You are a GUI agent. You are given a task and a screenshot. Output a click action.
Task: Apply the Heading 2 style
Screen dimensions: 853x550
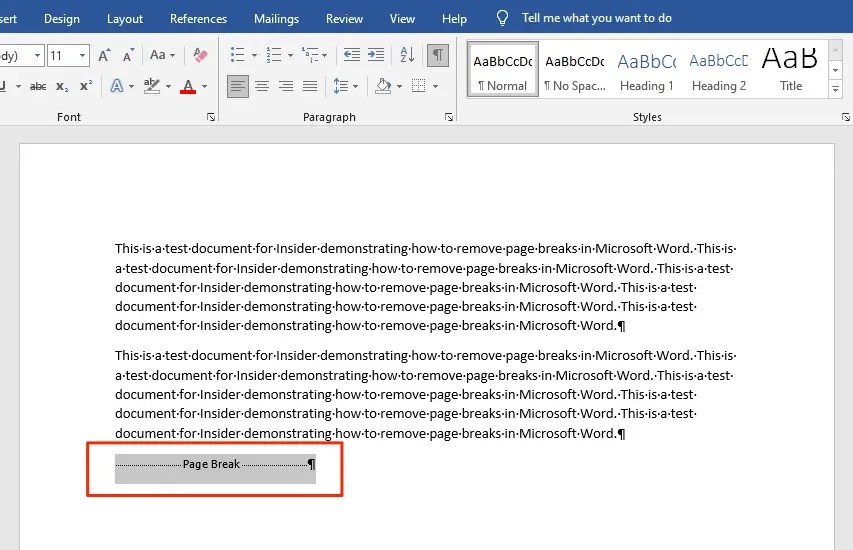coord(719,69)
